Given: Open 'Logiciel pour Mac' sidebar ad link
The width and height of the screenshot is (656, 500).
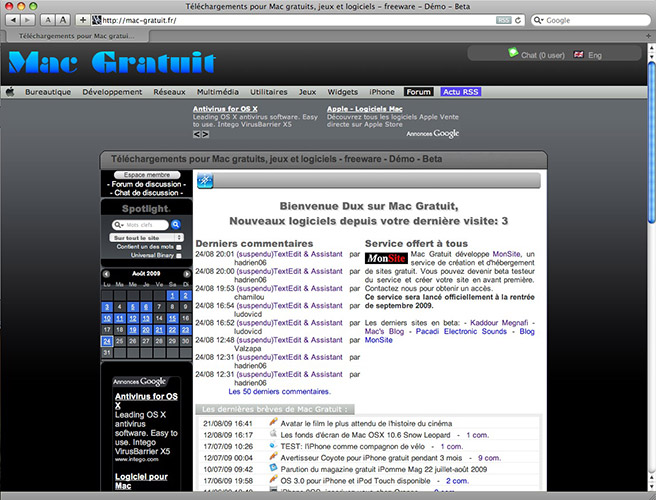Looking at the screenshot, I should tap(141, 481).
